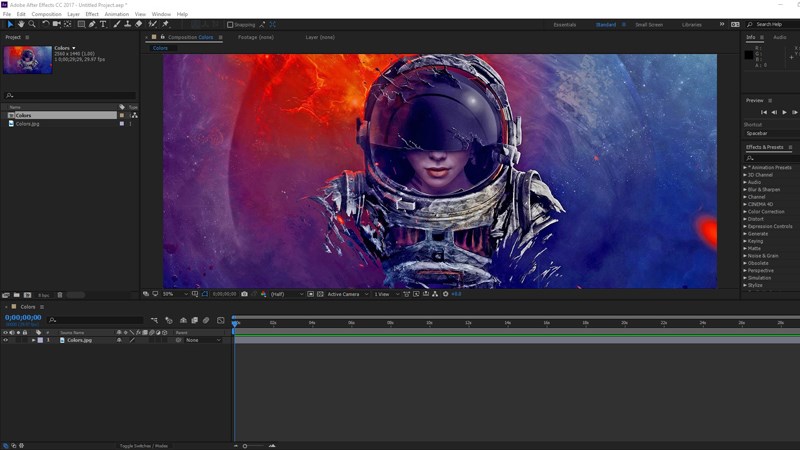Click the black color swatch in Info panel
This screenshot has width=800, height=450.
[x=748, y=54]
